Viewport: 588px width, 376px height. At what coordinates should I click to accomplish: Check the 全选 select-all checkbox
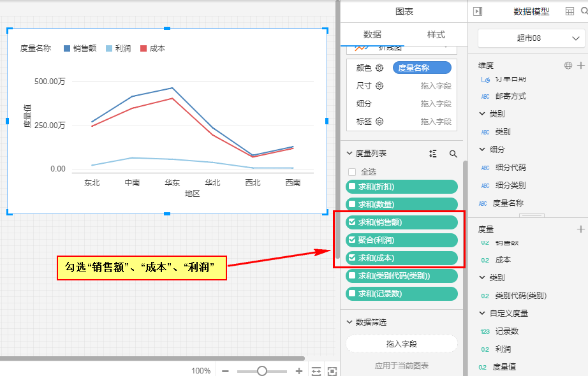[352, 172]
